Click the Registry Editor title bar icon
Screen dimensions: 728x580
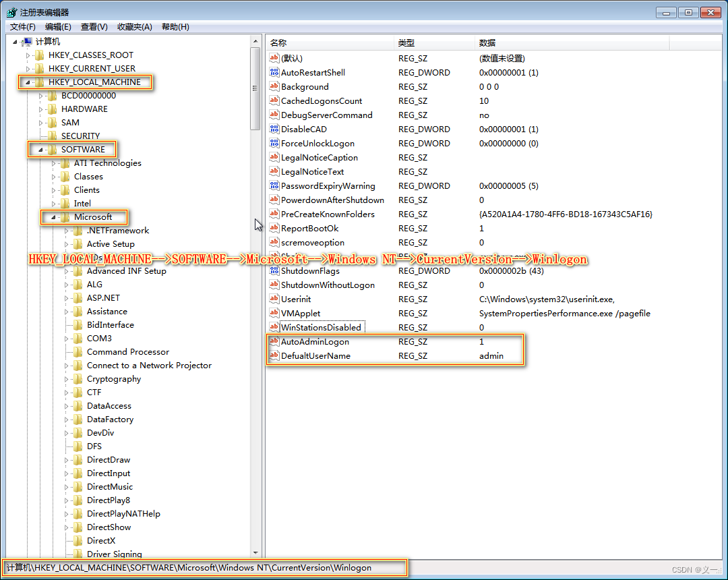[12, 13]
